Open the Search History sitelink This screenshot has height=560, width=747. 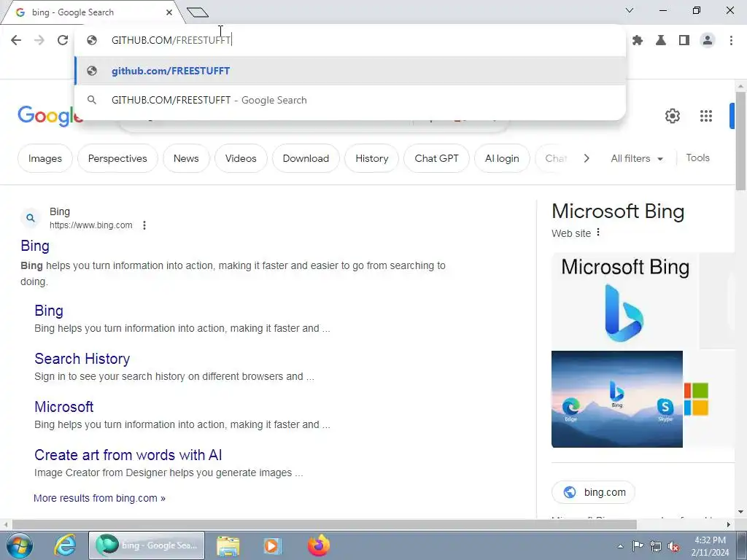pos(82,359)
